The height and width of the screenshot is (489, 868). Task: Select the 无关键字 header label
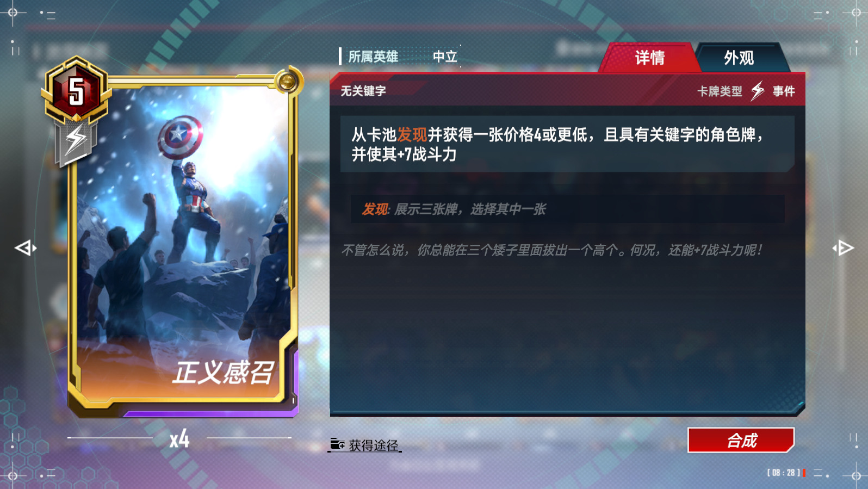[363, 91]
